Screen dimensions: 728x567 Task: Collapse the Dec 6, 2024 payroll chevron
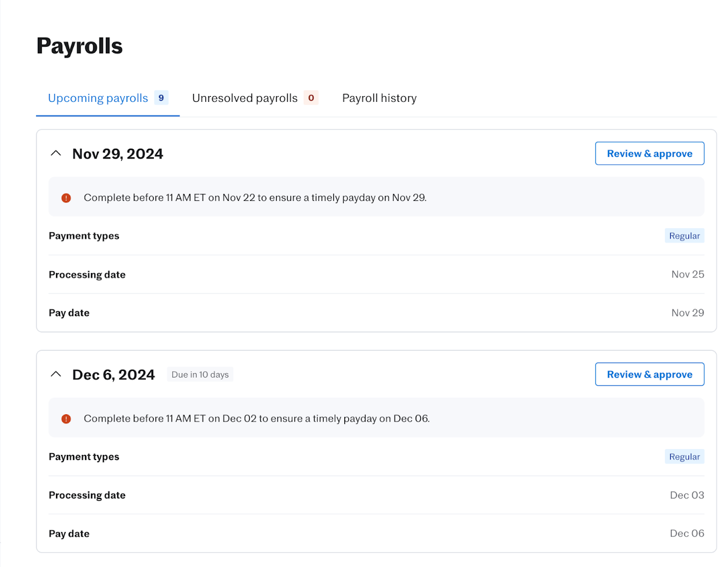click(56, 374)
